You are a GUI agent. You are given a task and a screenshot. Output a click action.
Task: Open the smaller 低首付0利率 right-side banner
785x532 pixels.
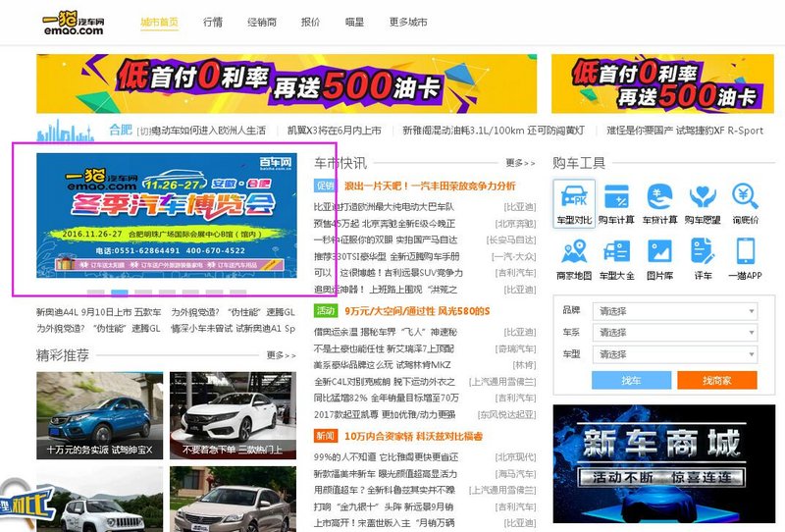click(x=662, y=83)
